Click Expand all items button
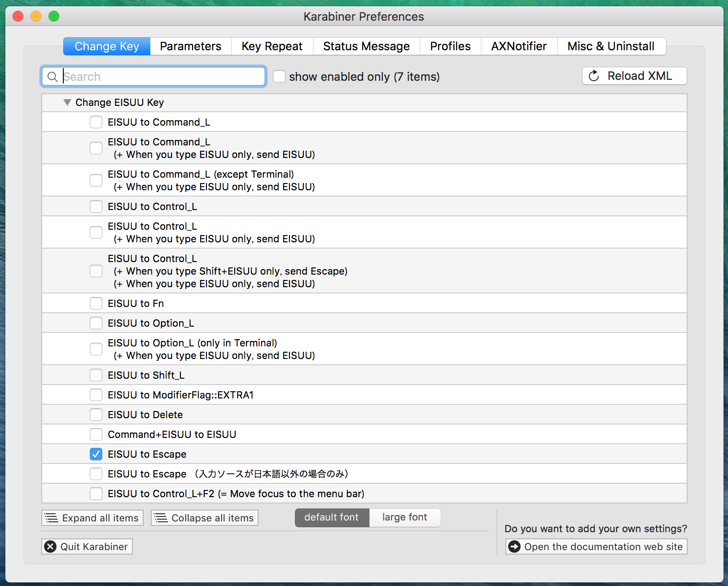Viewport: 728px width, 586px height. 92,518
